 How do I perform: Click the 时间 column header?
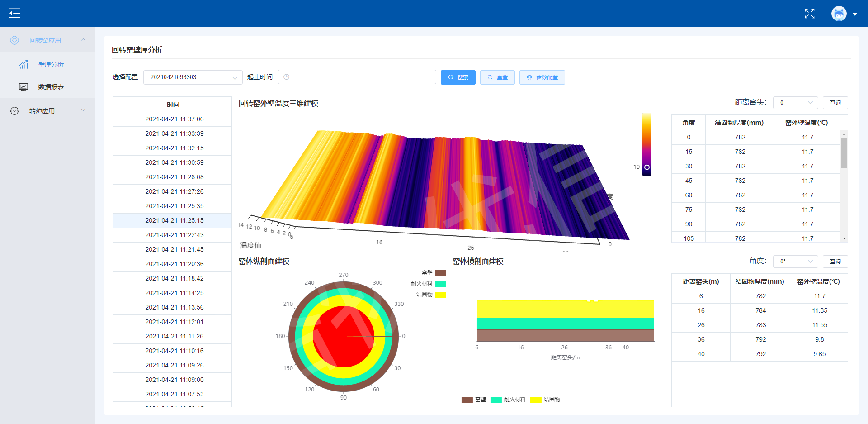pos(172,105)
